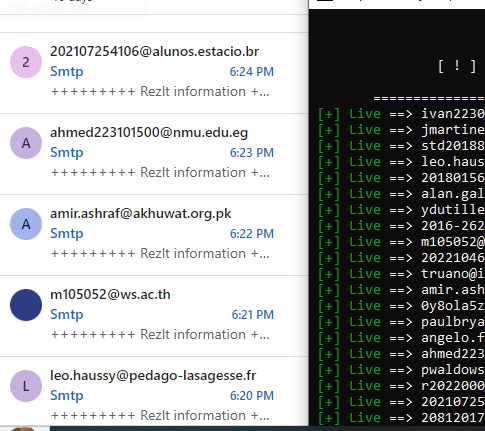
Task: Click terminal line Live ==> 20180156
Action: (401, 178)
